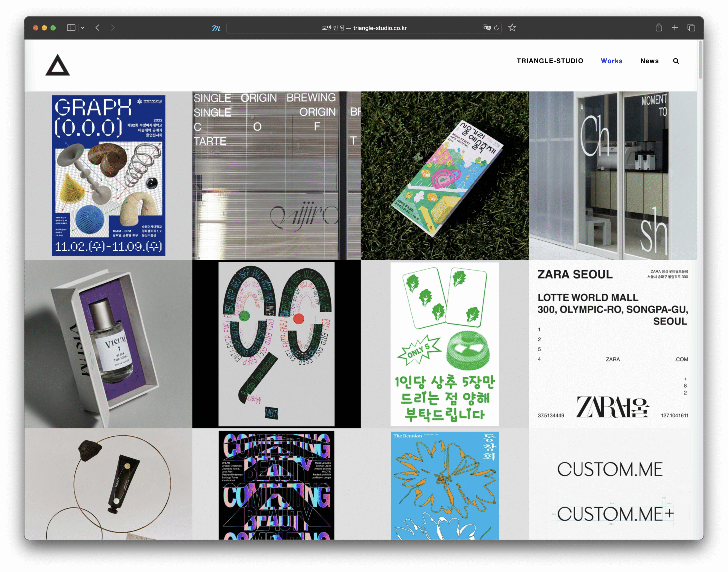The width and height of the screenshot is (728, 572).
Task: Open a new tab with plus icon
Action: (675, 28)
